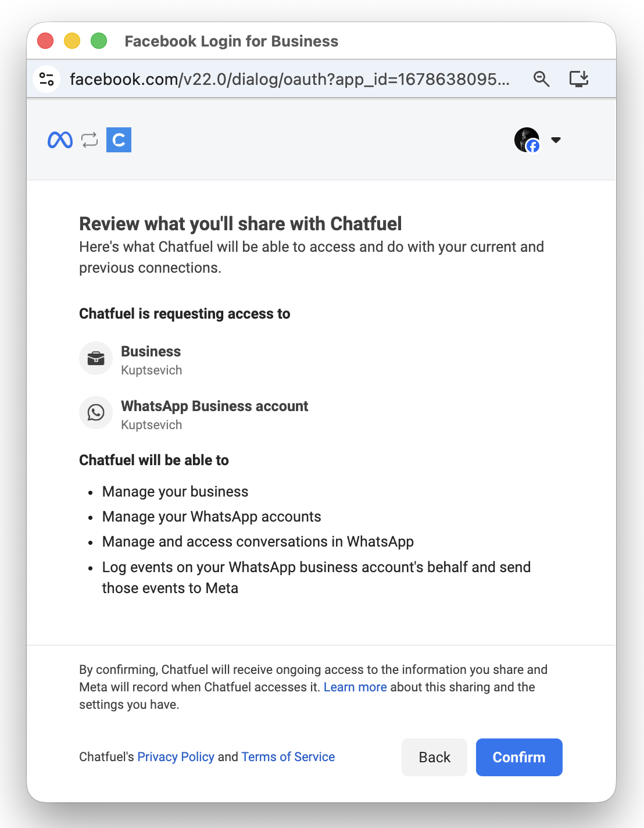The height and width of the screenshot is (828, 644).
Task: Open the Terms of Service link
Action: [x=288, y=756]
